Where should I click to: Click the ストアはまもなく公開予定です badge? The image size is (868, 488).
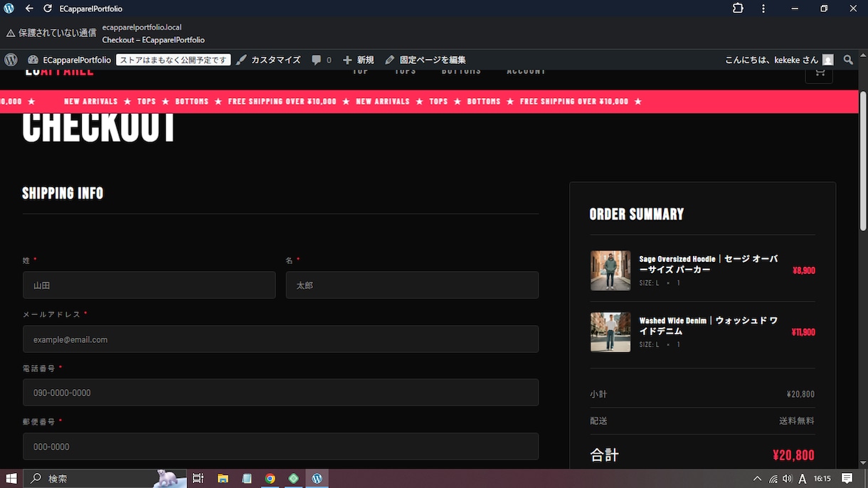coord(173,60)
